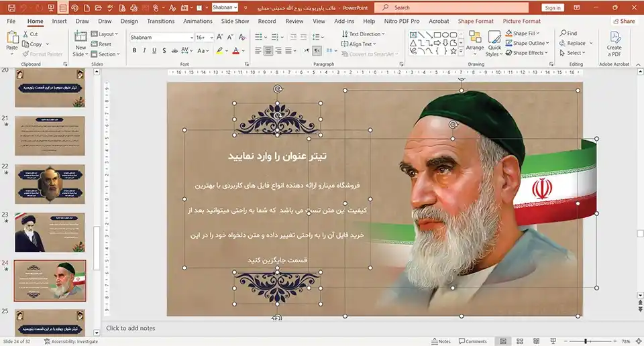Align text right in the paragraph group
This screenshot has width=644, height=346.
click(279, 50)
